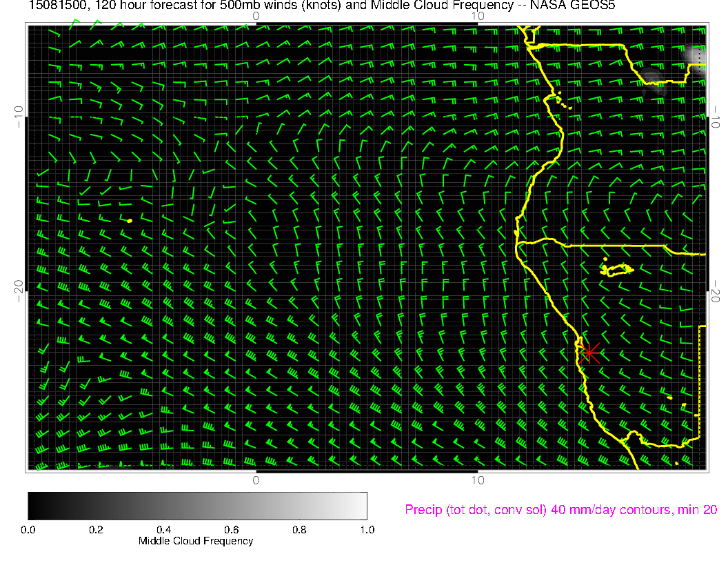This screenshot has width=728, height=563.
Task: Click the red asterisk location marker
Action: pyautogui.click(x=589, y=353)
